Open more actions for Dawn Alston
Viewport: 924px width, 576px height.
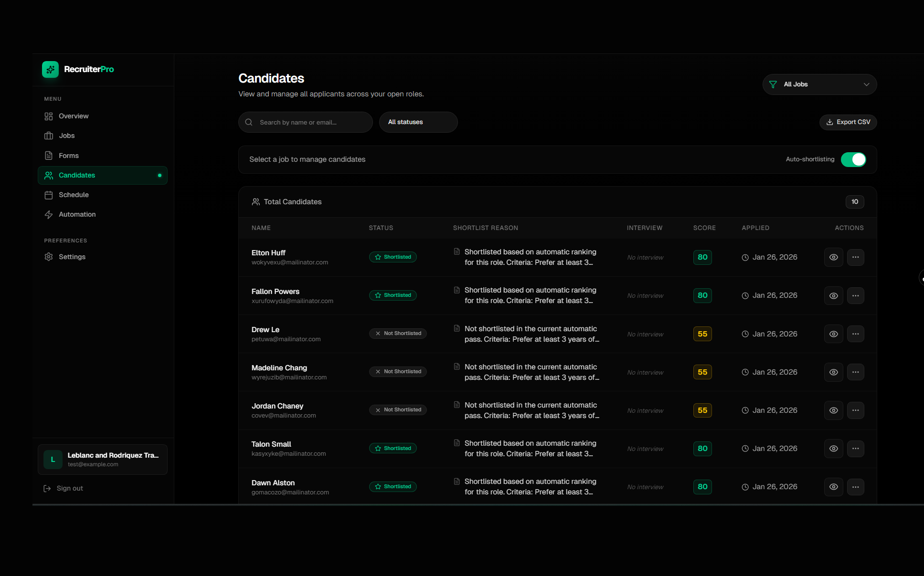tap(855, 487)
